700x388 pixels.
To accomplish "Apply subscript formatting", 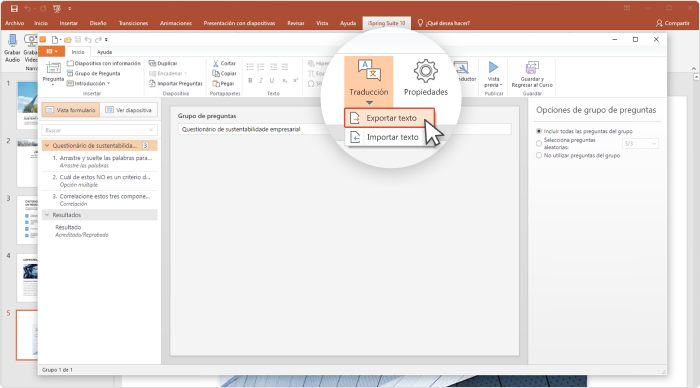I will click(284, 80).
